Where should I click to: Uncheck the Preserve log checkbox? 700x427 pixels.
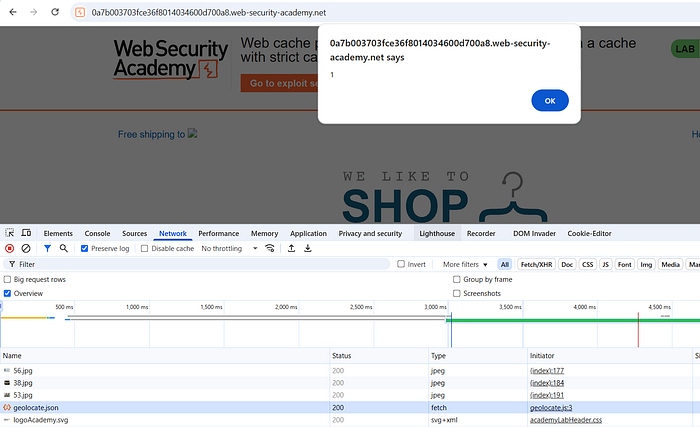click(84, 248)
